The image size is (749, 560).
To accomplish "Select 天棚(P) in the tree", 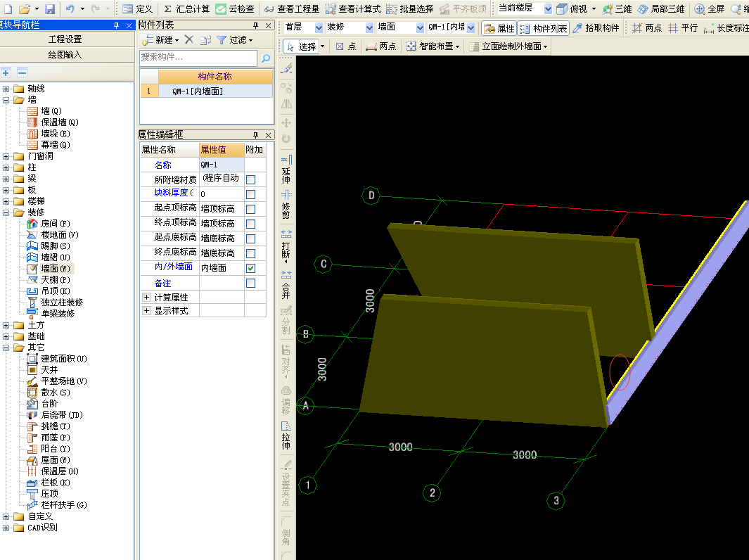I will tap(49, 280).
